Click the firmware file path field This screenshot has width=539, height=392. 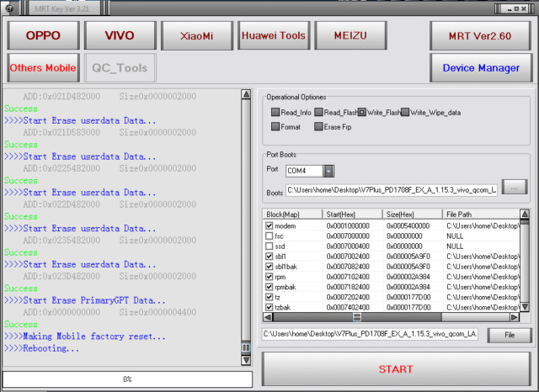coord(370,334)
